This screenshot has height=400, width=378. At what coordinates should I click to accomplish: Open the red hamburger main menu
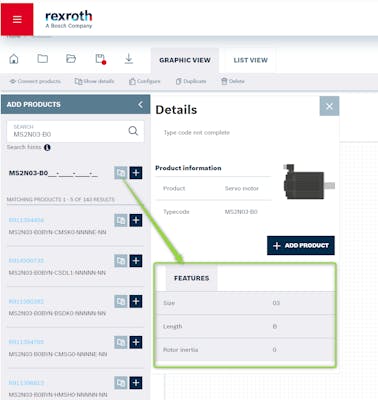(17, 19)
